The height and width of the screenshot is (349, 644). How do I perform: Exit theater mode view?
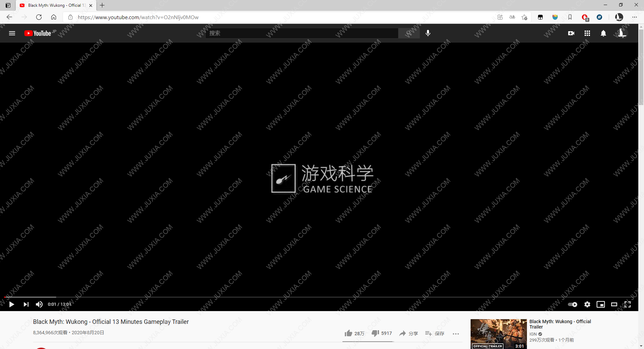(x=614, y=304)
